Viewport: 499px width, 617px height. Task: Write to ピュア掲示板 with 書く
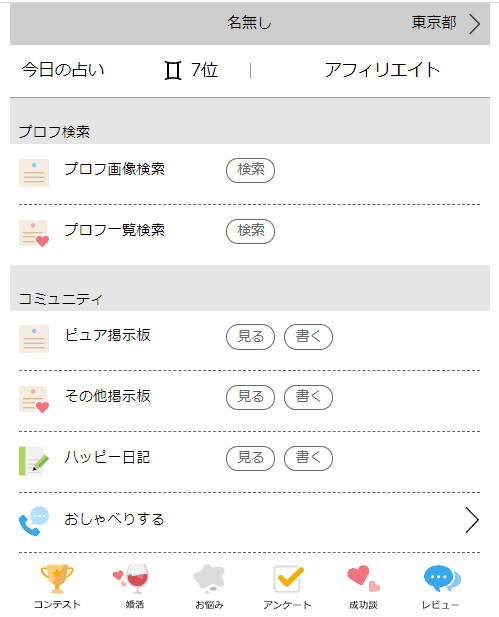tap(309, 337)
